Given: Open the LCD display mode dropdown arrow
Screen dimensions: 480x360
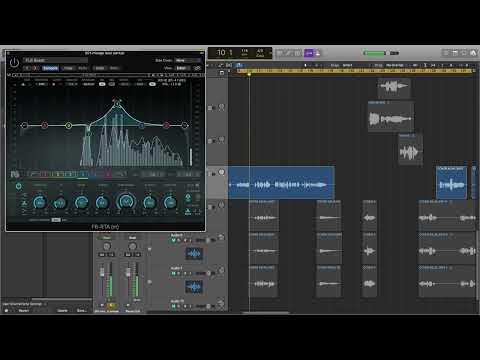Looking at the screenshot, I should point(270,53).
